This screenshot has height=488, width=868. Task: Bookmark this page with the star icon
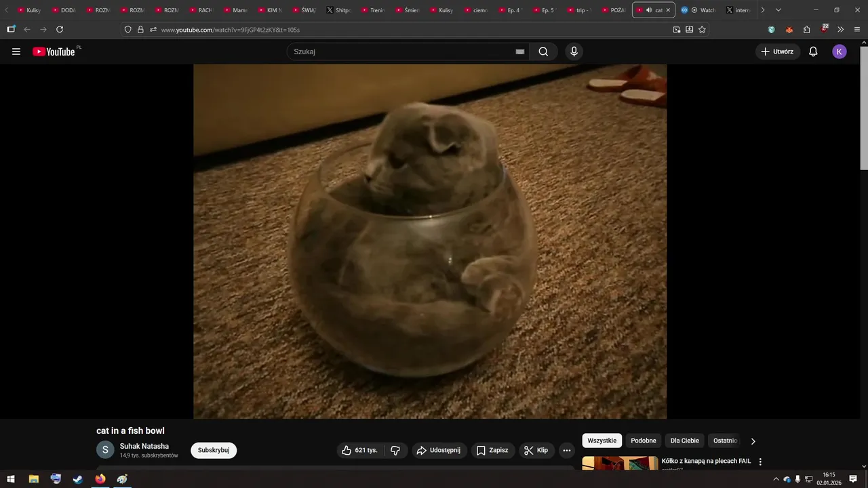click(702, 30)
